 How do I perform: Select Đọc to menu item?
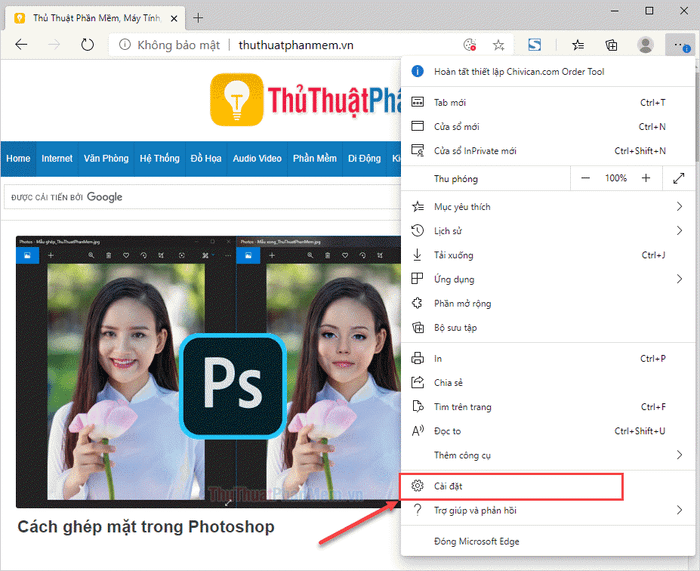[x=548, y=431]
